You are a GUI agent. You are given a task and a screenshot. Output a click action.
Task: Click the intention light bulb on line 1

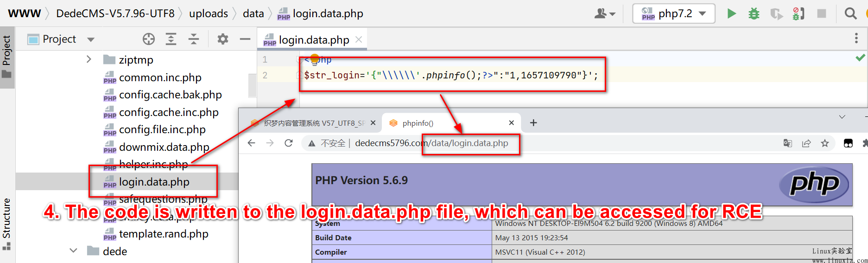tap(315, 59)
